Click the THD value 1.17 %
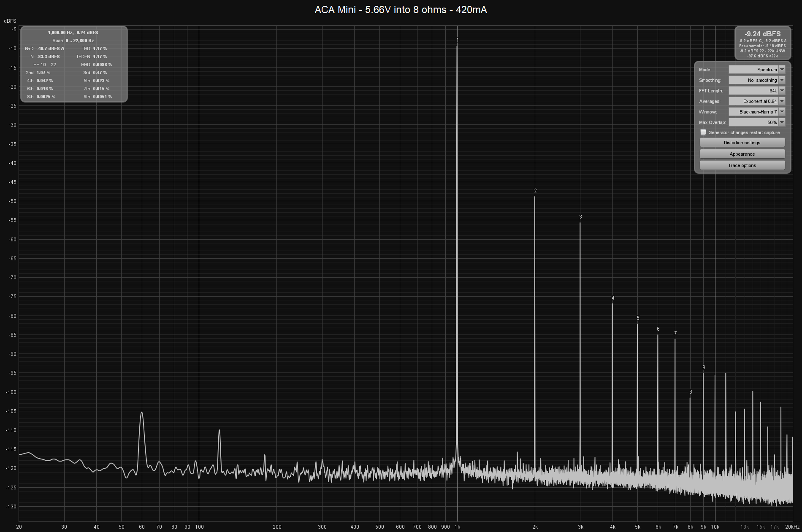This screenshot has width=802, height=532. [x=100, y=49]
